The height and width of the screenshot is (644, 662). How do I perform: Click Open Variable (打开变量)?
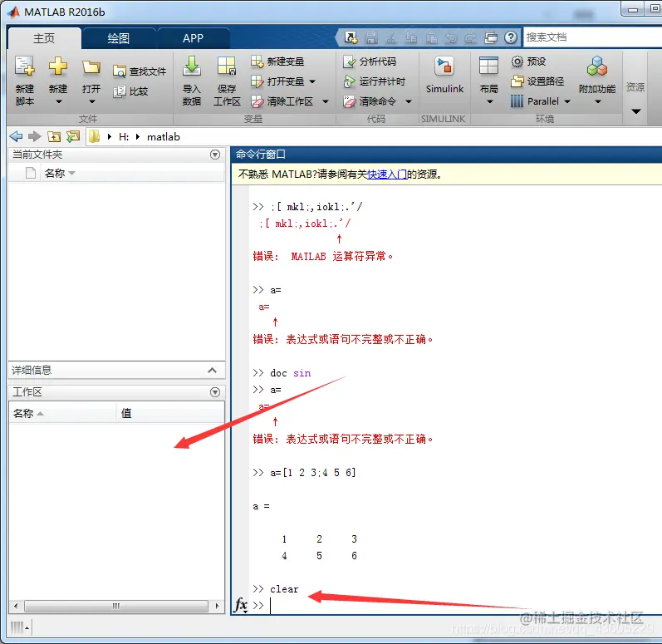tap(277, 81)
